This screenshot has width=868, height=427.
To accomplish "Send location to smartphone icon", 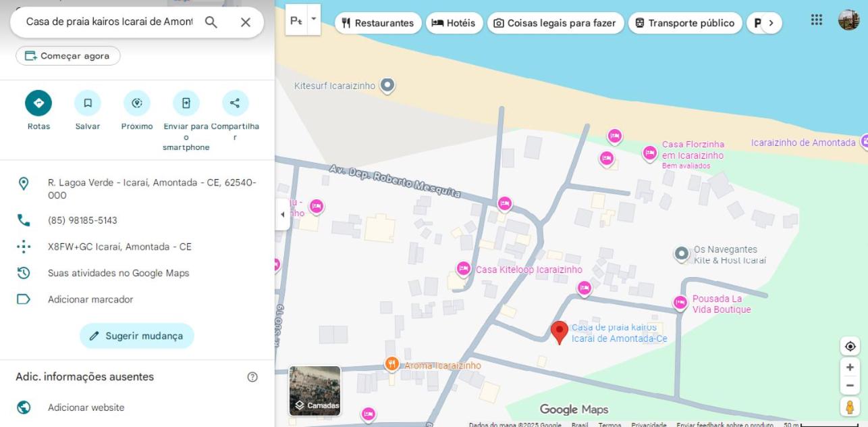I will pyautogui.click(x=186, y=103).
